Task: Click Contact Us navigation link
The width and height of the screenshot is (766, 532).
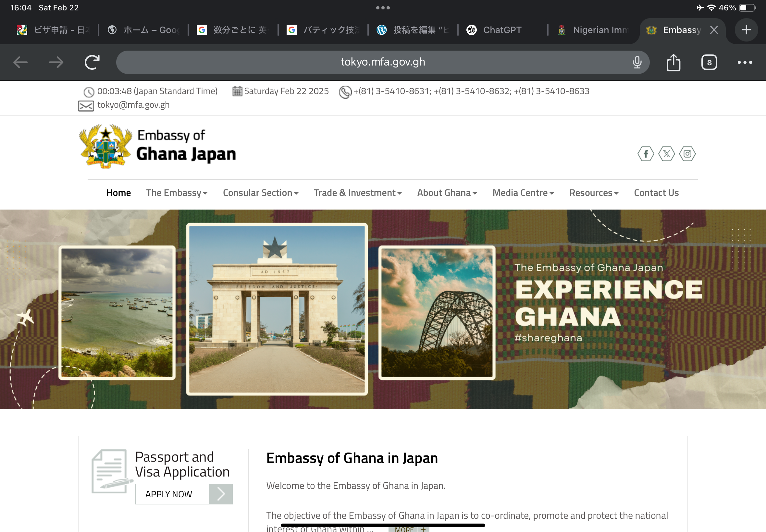Action: click(x=656, y=193)
